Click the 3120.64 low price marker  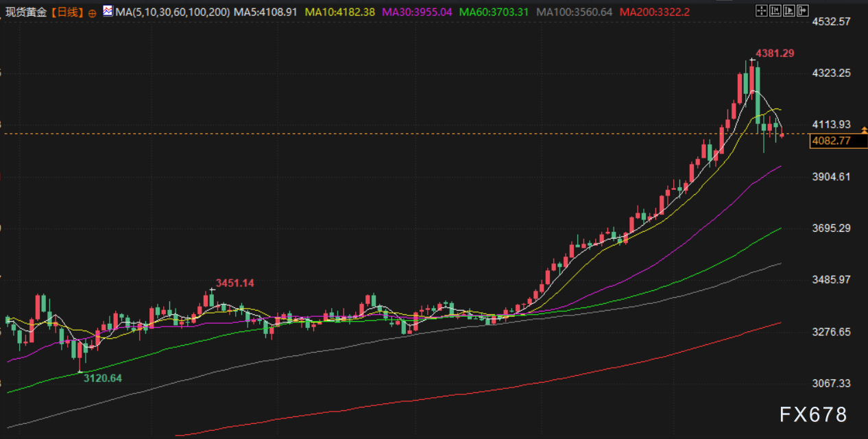pos(102,377)
